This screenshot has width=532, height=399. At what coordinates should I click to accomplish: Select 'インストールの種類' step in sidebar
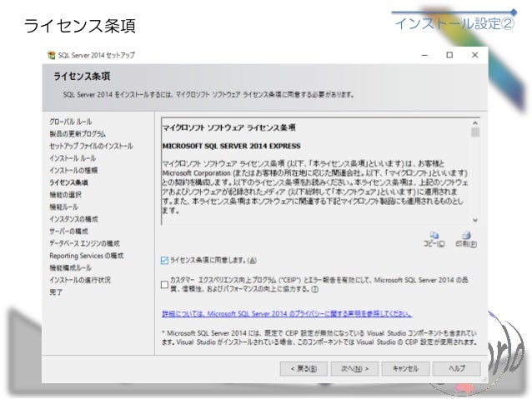tap(73, 171)
